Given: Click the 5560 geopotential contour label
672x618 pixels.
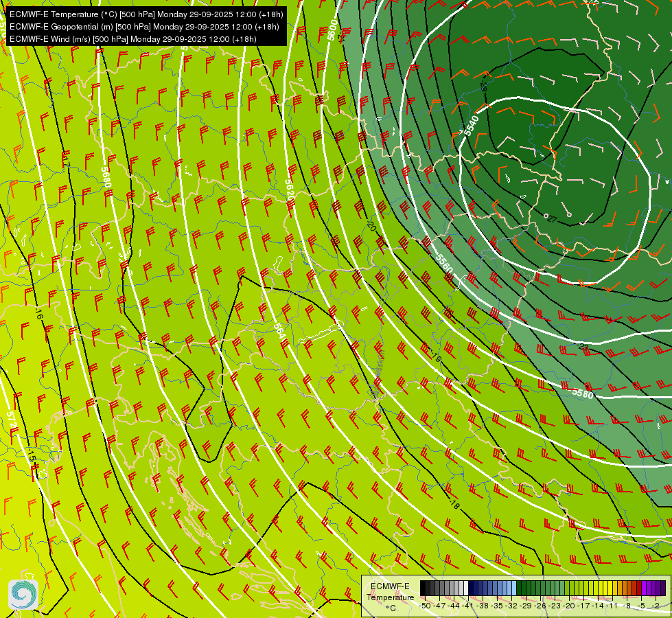Looking at the screenshot, I should click(444, 264).
